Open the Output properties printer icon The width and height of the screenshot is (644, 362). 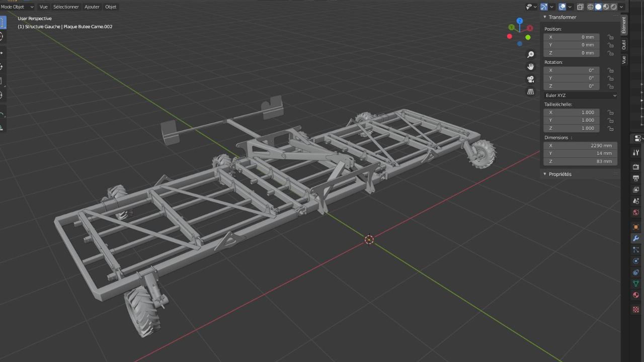pyautogui.click(x=636, y=178)
